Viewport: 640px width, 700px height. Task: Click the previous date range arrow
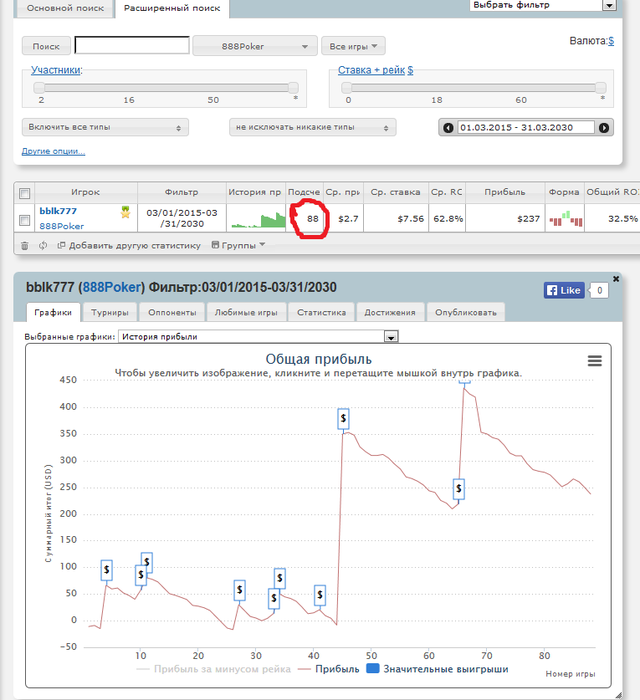click(x=448, y=128)
